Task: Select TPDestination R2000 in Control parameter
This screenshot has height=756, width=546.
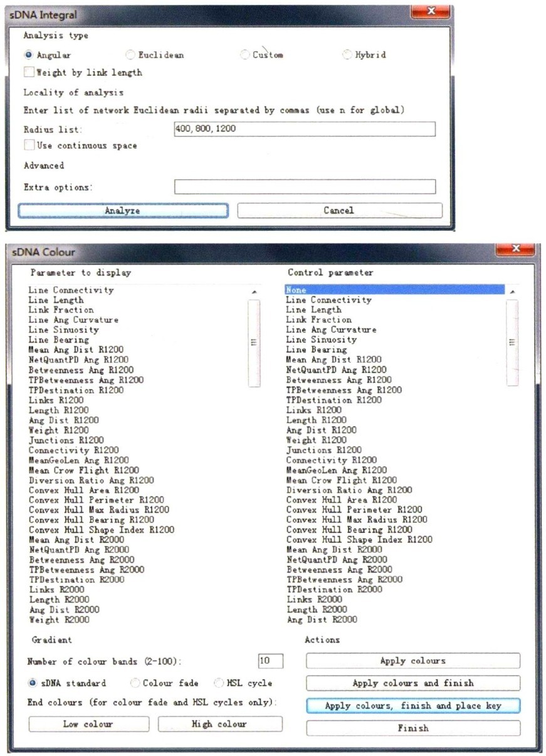Action: [x=334, y=590]
